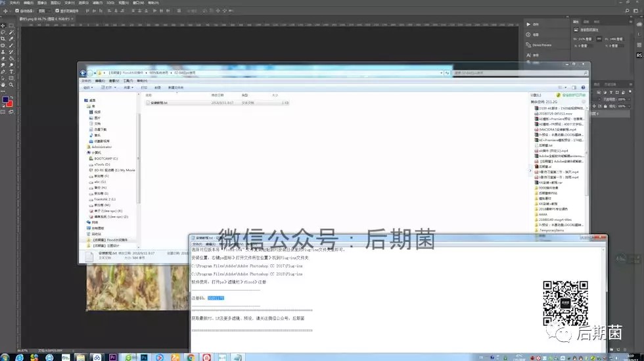Select the Rectangular Marquee tool
The height and width of the screenshot is (361, 644).
pos(11,26)
